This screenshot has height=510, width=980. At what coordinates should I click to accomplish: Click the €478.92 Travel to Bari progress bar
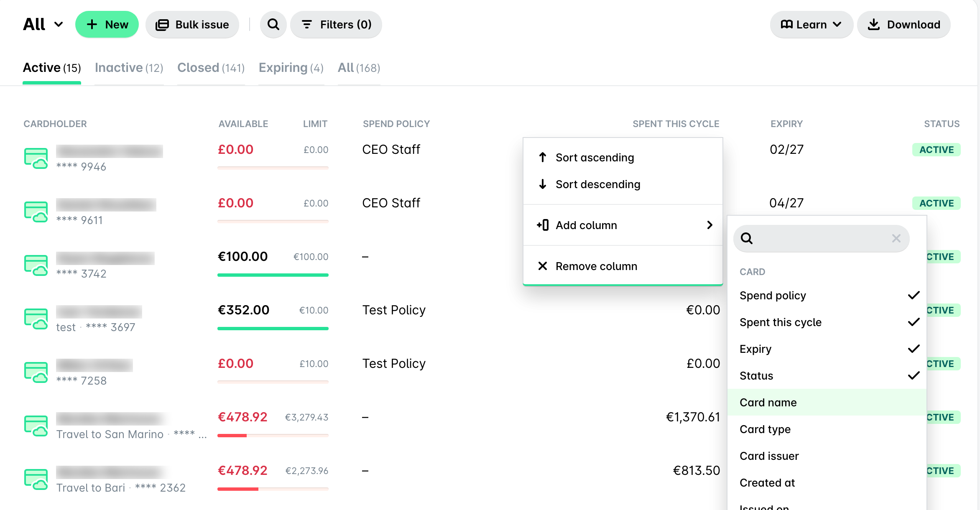pyautogui.click(x=273, y=489)
